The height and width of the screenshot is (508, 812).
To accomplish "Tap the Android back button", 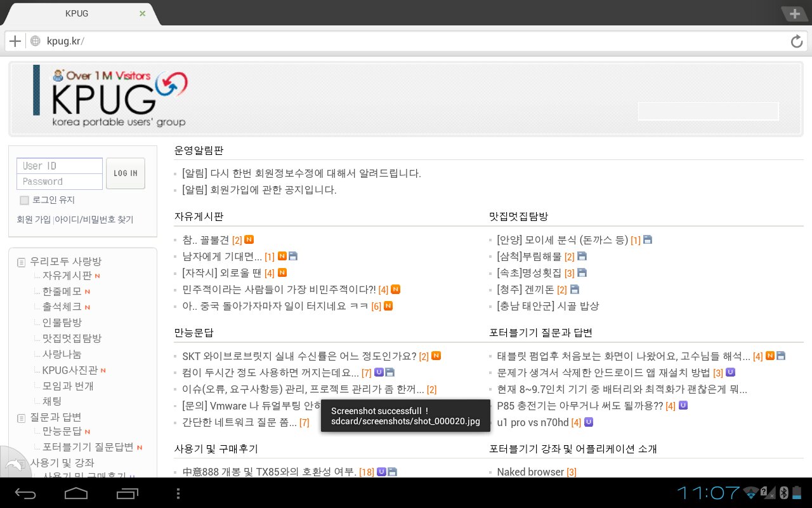I will (26, 493).
